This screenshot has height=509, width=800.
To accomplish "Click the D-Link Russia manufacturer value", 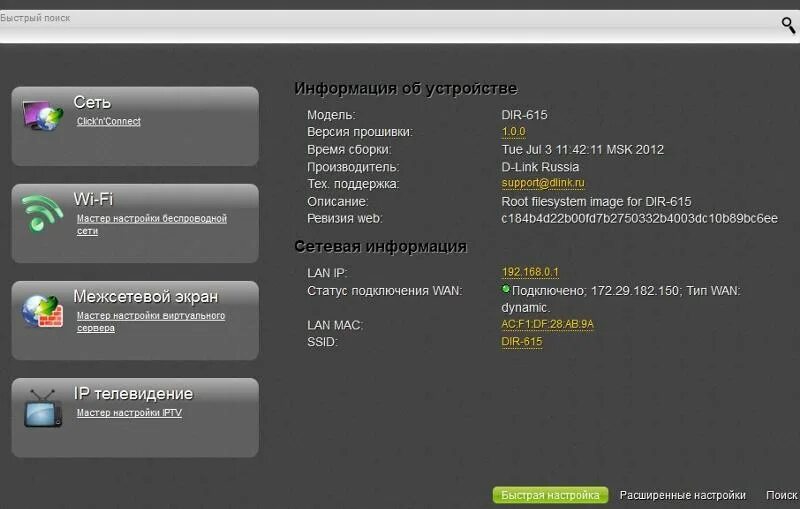I will coord(540,167).
